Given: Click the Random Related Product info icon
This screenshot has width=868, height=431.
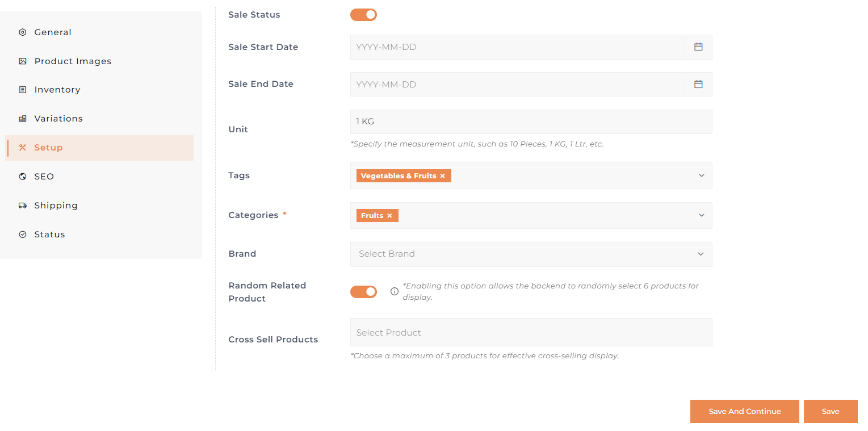Looking at the screenshot, I should pyautogui.click(x=395, y=291).
